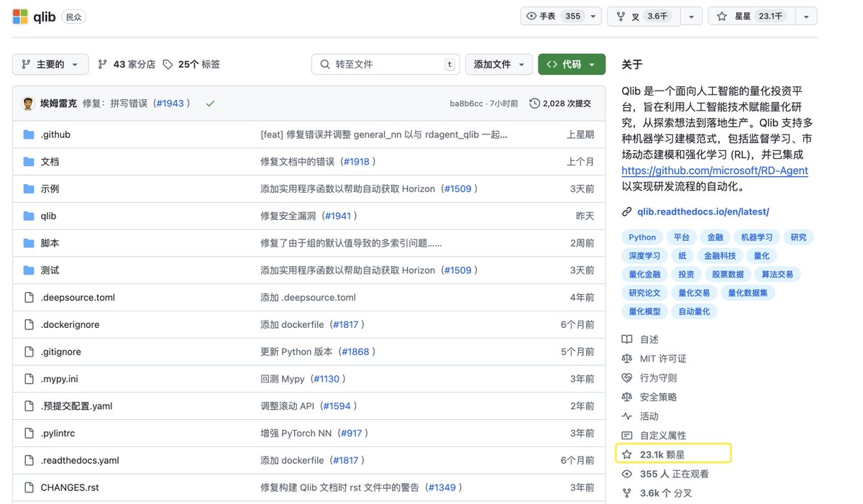863x504 pixels.
Task: Open the .readthedocs.yaml file
Action: [80, 461]
